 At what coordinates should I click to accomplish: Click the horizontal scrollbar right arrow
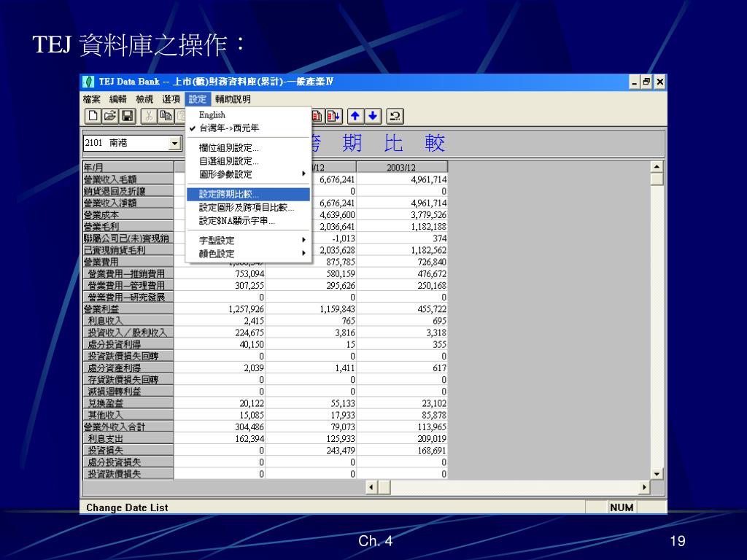coord(644,487)
